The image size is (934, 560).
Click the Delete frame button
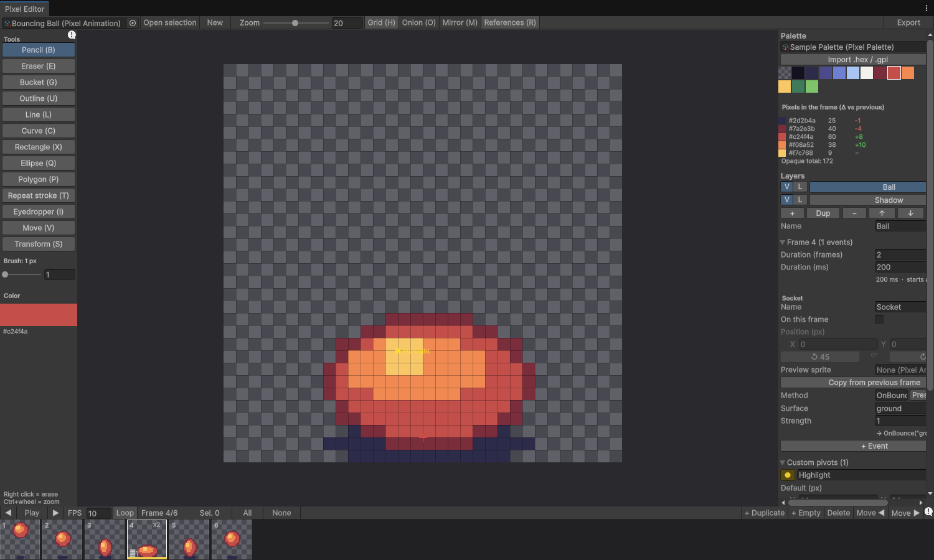click(x=839, y=513)
